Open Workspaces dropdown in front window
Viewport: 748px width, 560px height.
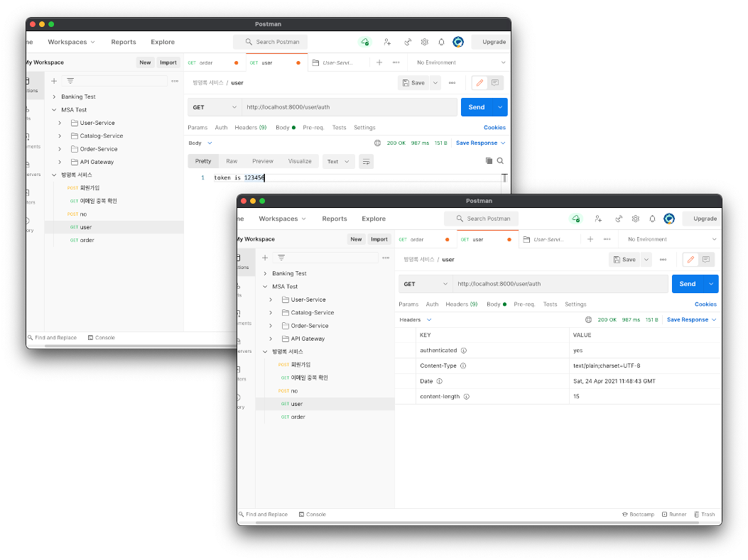(282, 219)
